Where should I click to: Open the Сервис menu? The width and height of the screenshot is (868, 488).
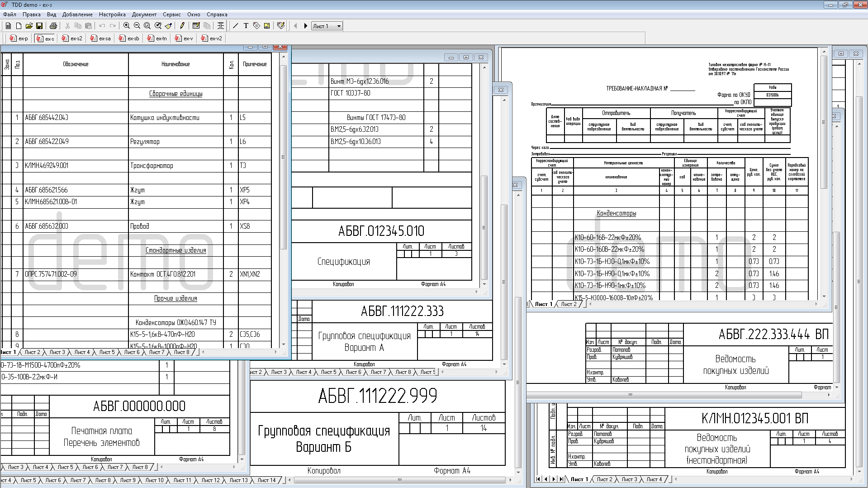click(x=172, y=14)
